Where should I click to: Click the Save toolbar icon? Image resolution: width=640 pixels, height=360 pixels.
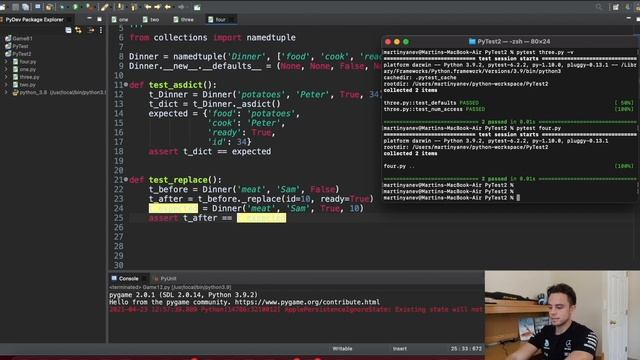pyautogui.click(x=15, y=7)
